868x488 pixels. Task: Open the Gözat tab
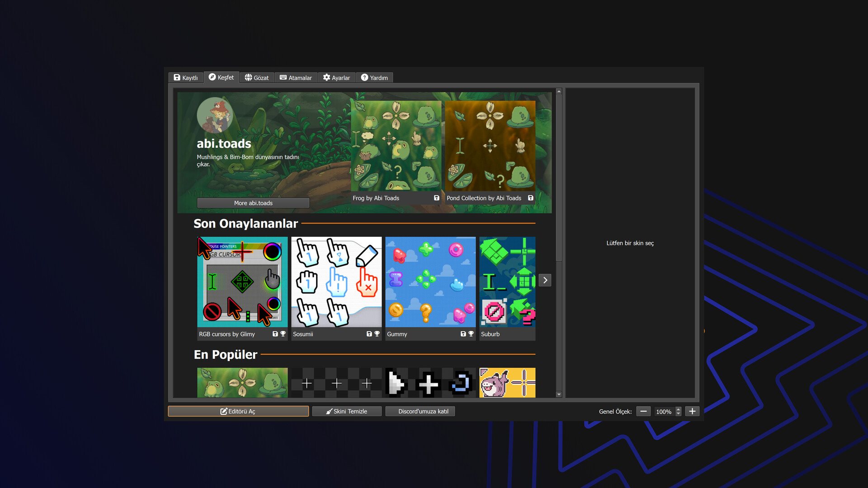click(256, 78)
